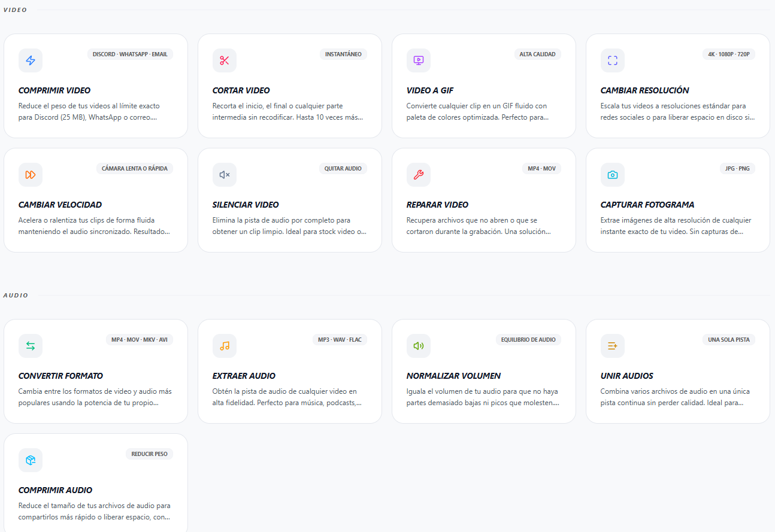Click the CÁMARA LENTA O RÁPIDA tag
Image resolution: width=775 pixels, height=532 pixels.
(135, 169)
